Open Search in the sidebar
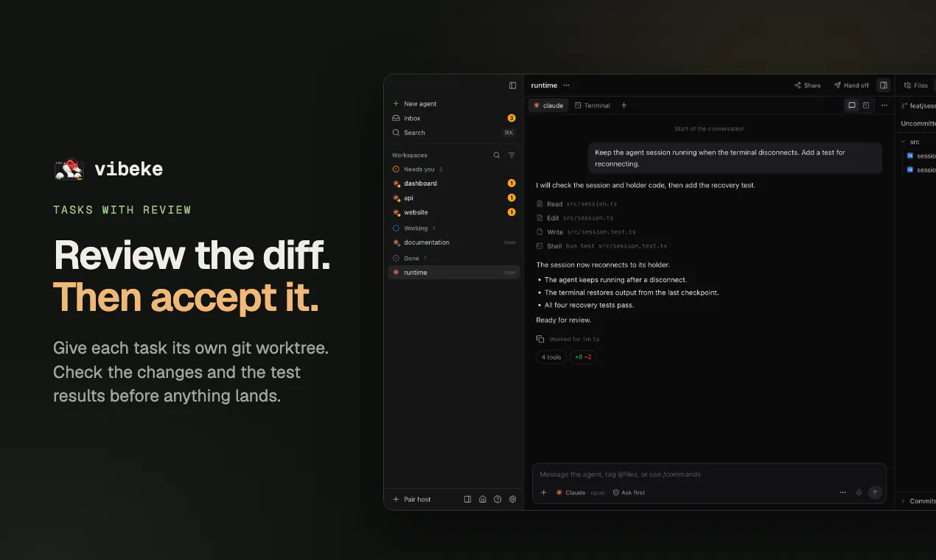Screen dimensions: 936x560 [x=453, y=133]
